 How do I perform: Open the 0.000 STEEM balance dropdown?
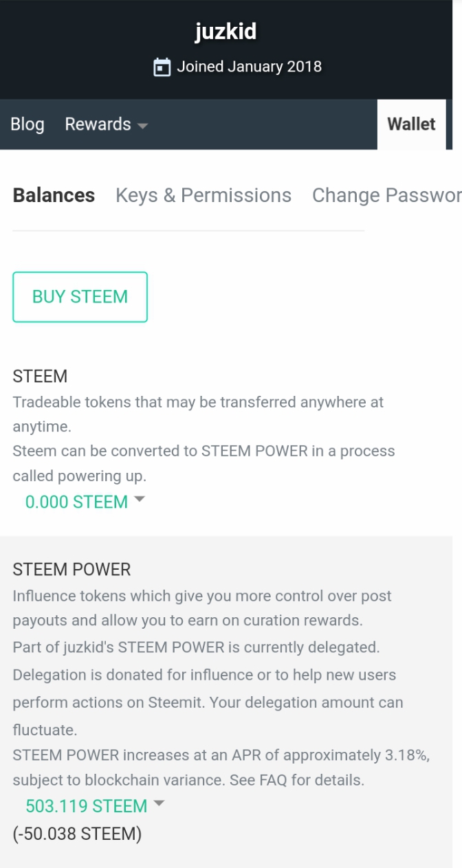76,502
